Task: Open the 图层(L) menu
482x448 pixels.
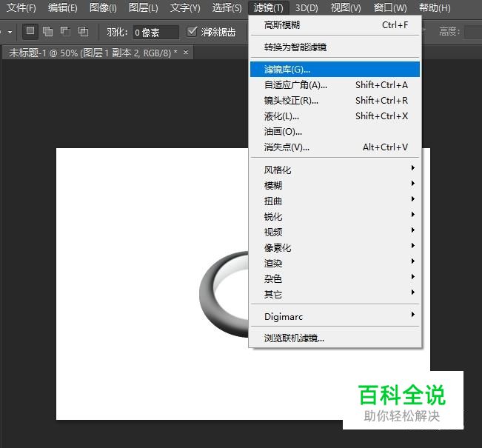Action: click(143, 7)
